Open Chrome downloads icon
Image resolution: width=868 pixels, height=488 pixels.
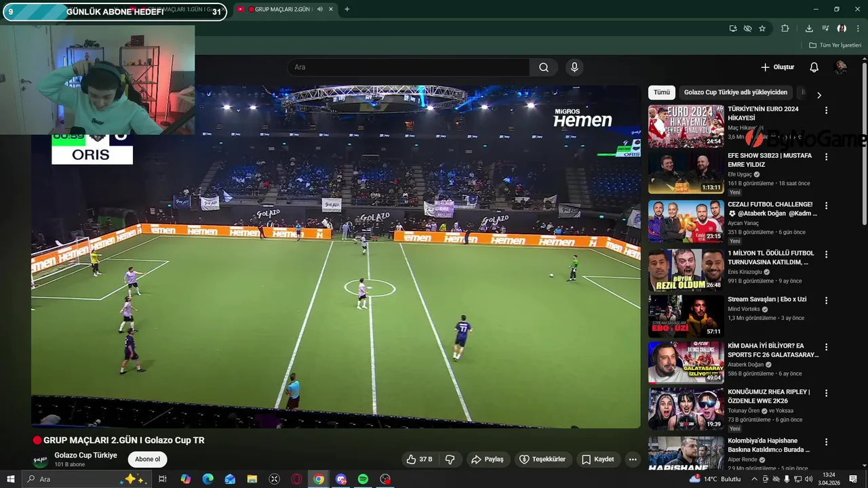click(809, 28)
